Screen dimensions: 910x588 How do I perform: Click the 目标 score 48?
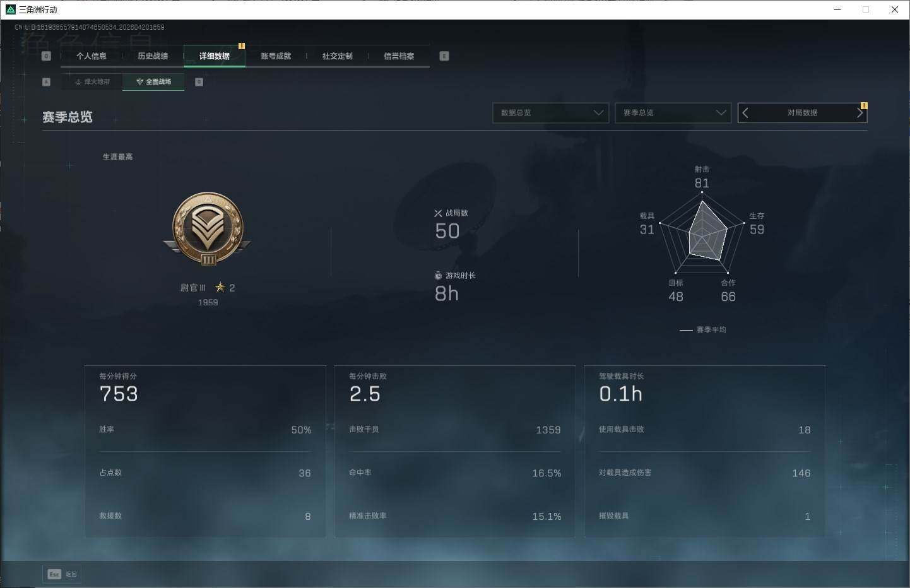676,297
